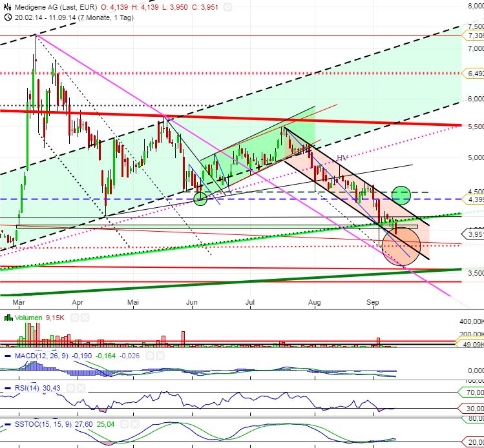This screenshot has width=484, height=448.
Task: Open settings gear for RSI indicator
Action: point(70,388)
